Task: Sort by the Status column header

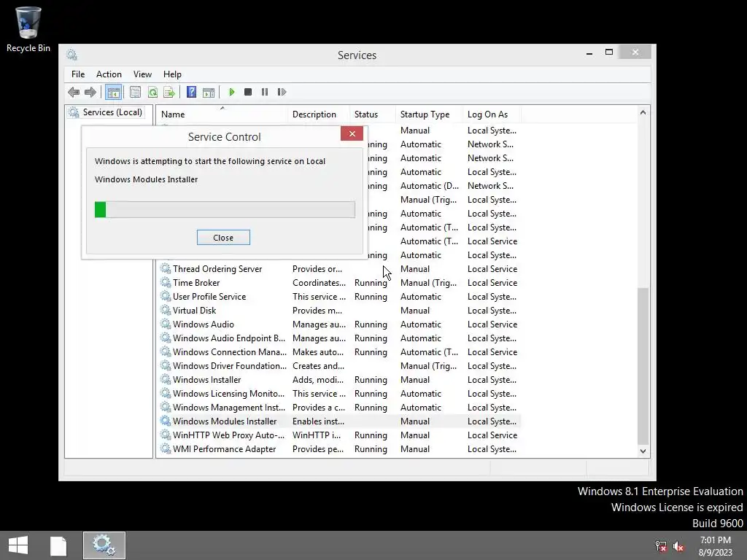Action: point(373,114)
